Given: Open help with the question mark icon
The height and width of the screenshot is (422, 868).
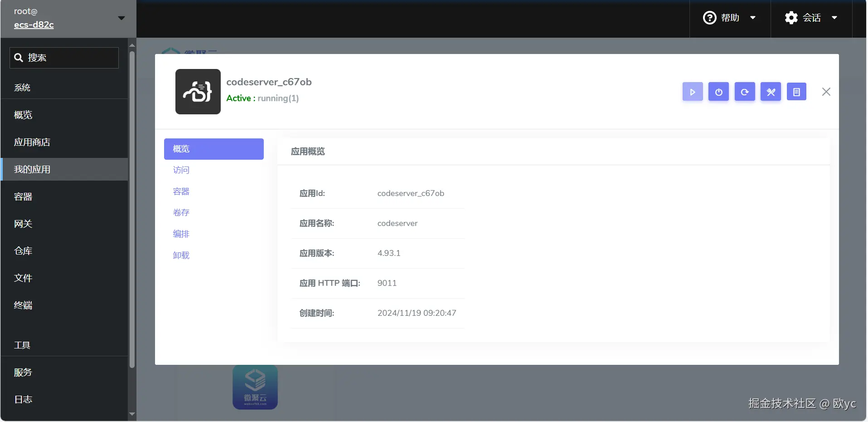Looking at the screenshot, I should pyautogui.click(x=709, y=18).
